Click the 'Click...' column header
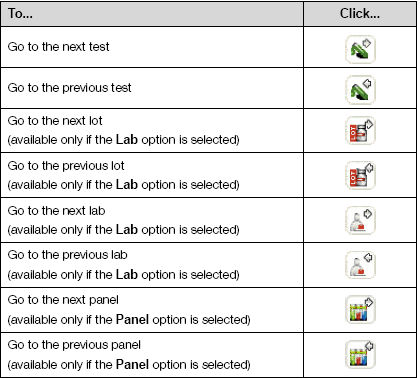The width and height of the screenshot is (420, 378). tap(360, 14)
